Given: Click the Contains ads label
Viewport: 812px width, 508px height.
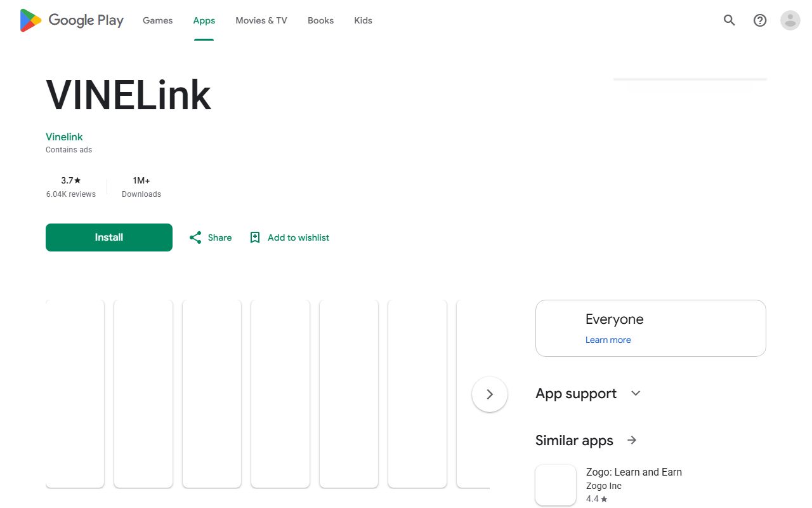Looking at the screenshot, I should pos(69,150).
